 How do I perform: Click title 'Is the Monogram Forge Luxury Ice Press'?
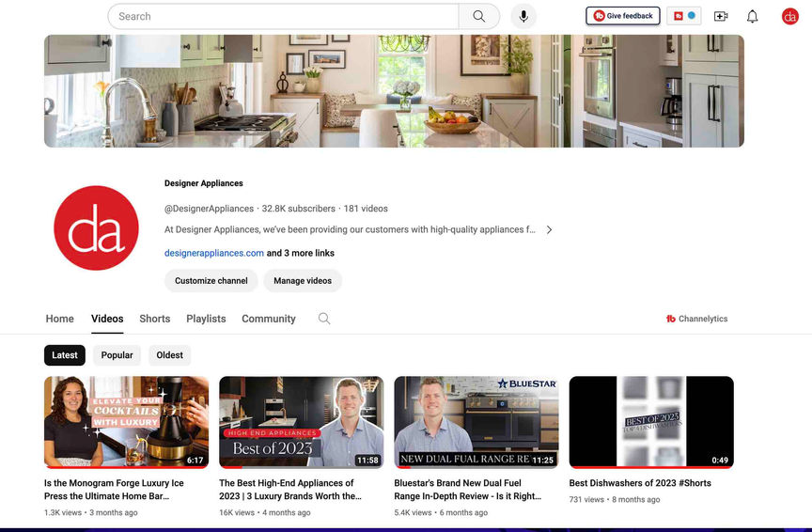[x=114, y=490]
